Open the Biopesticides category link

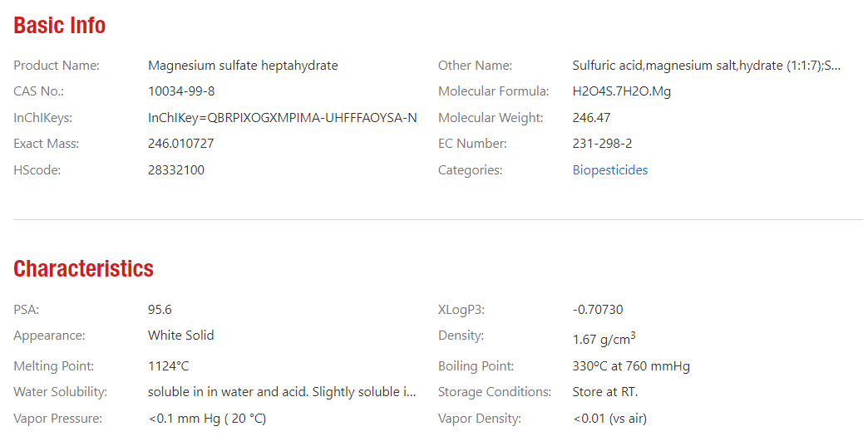pyautogui.click(x=610, y=170)
